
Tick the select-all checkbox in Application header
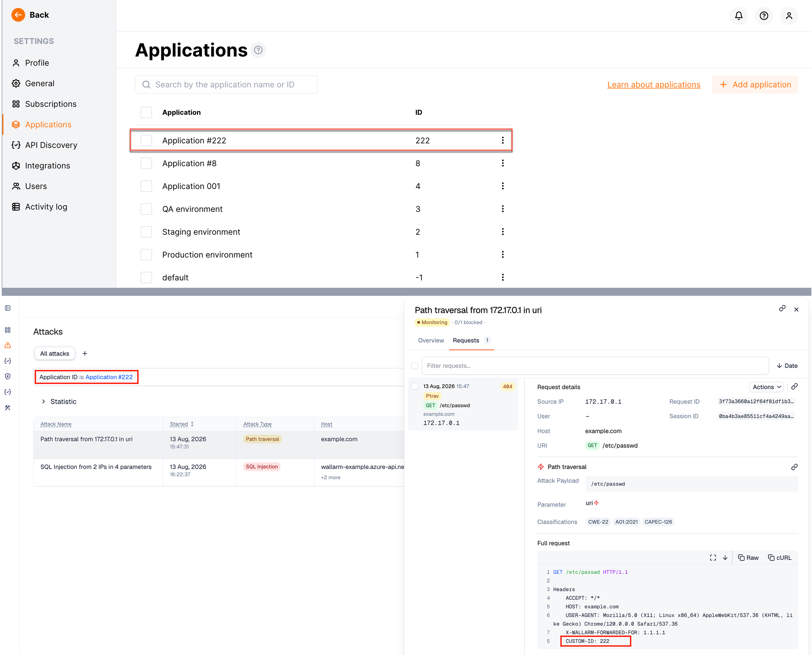146,112
